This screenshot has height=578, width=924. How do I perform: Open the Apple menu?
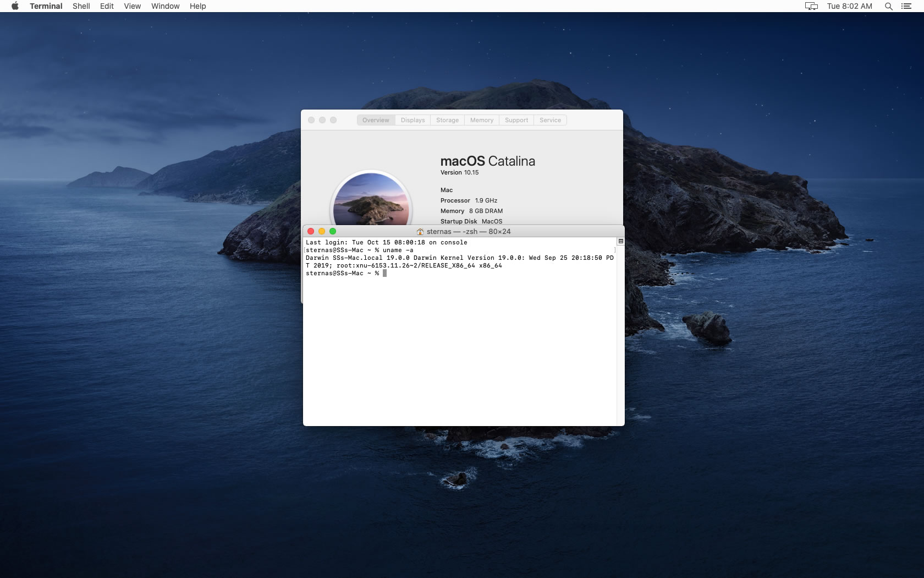point(15,6)
